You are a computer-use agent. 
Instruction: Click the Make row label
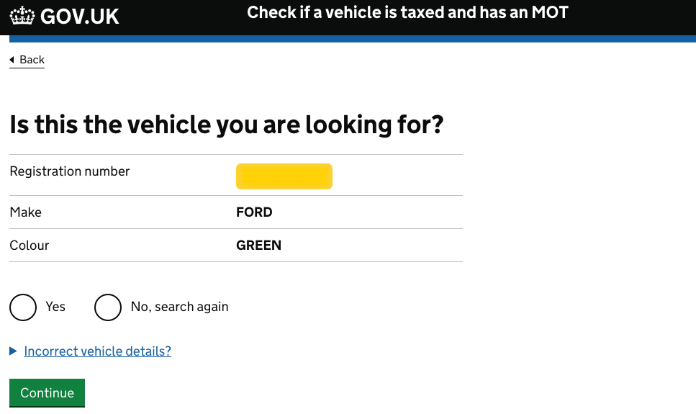(x=26, y=212)
